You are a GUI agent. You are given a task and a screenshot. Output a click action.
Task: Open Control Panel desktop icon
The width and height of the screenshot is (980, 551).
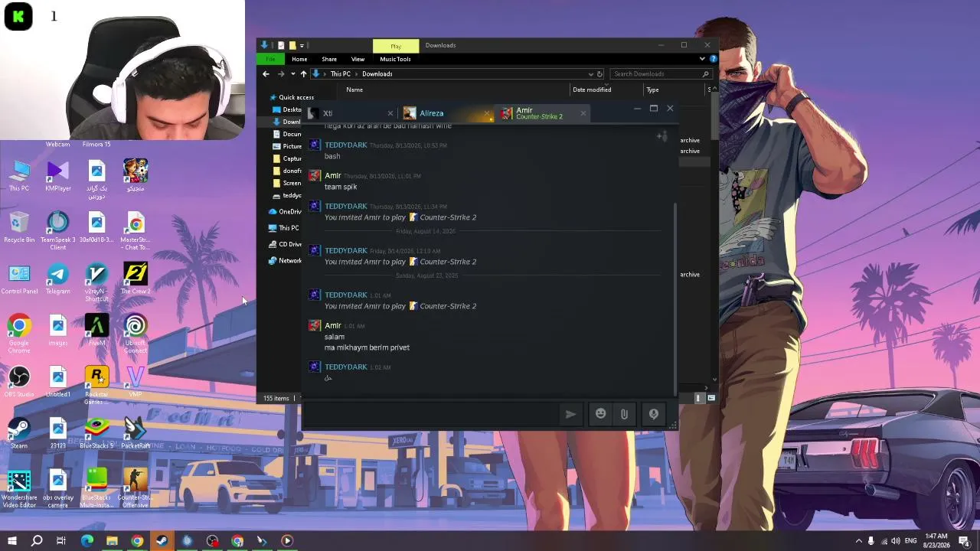[x=19, y=279]
